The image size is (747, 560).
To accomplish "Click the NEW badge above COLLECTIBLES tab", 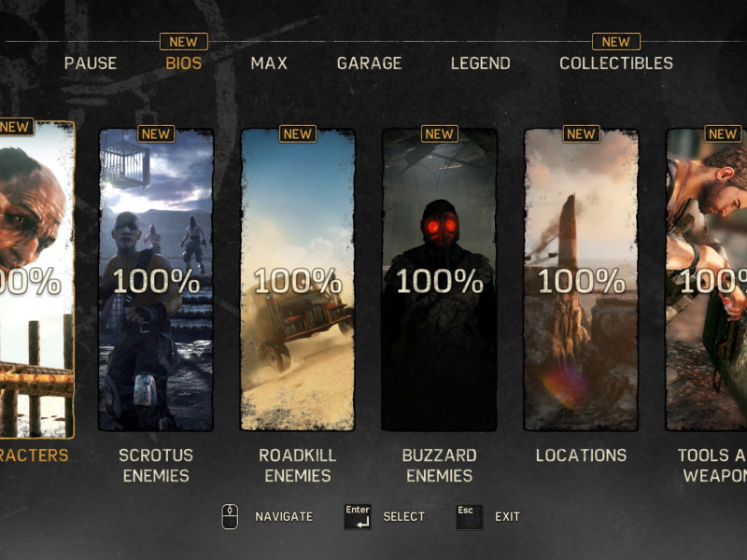I will click(x=616, y=42).
